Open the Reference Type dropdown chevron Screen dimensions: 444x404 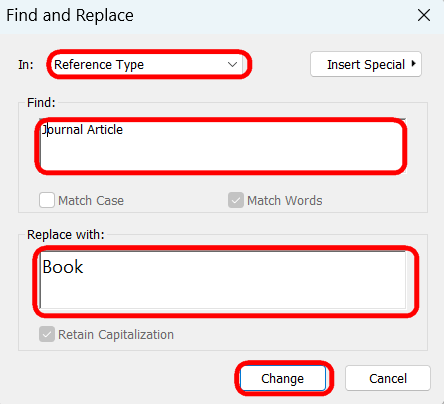[x=232, y=64]
